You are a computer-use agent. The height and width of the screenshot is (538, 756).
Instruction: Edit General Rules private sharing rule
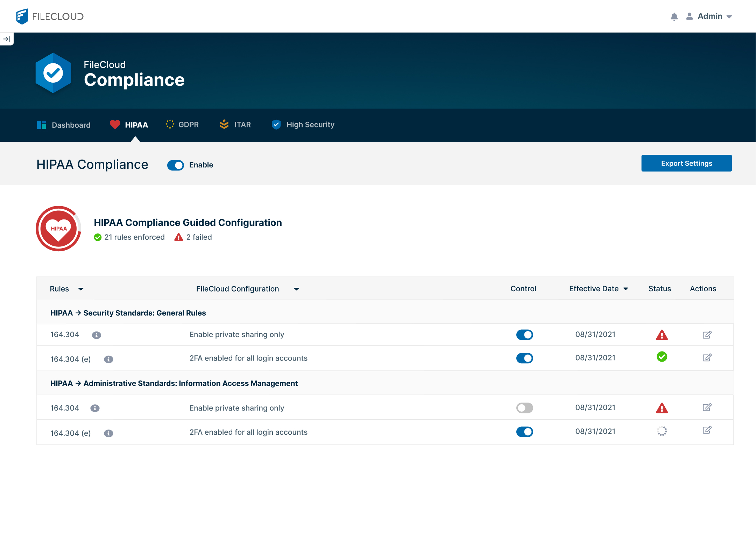coord(707,335)
